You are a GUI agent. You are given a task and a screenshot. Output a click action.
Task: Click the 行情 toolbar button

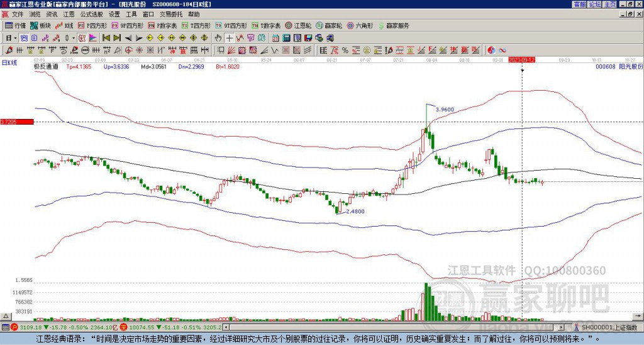coord(16,25)
